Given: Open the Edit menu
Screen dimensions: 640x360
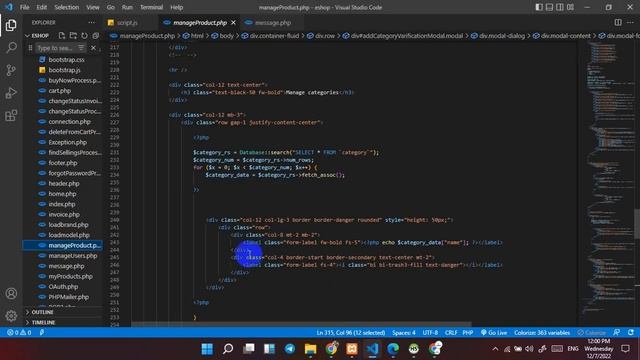Looking at the screenshot, I should pyautogui.click(x=42, y=7).
